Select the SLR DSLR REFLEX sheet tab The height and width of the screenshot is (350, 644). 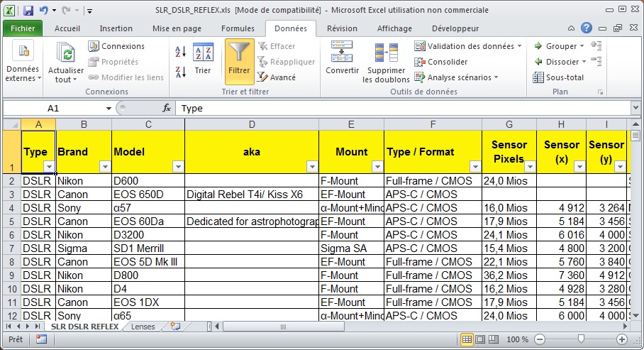84,327
